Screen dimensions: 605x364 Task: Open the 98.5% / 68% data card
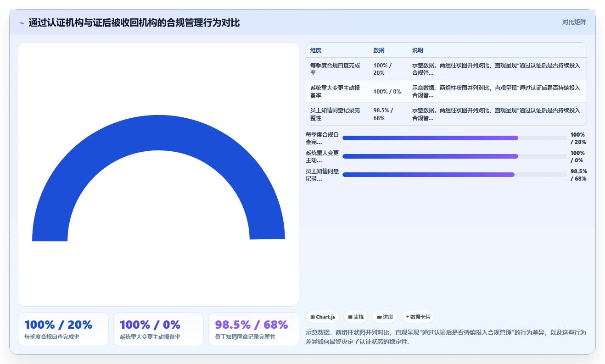click(253, 329)
